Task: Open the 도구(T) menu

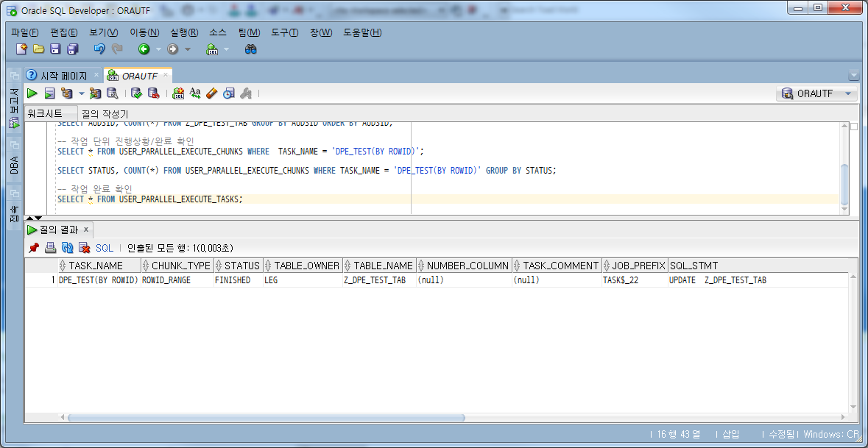Action: click(284, 32)
